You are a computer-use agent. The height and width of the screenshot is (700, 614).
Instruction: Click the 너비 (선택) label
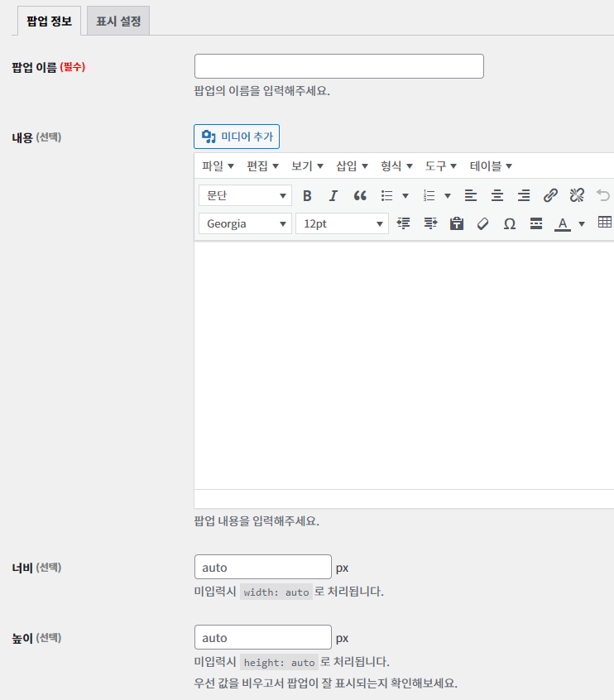click(36, 568)
